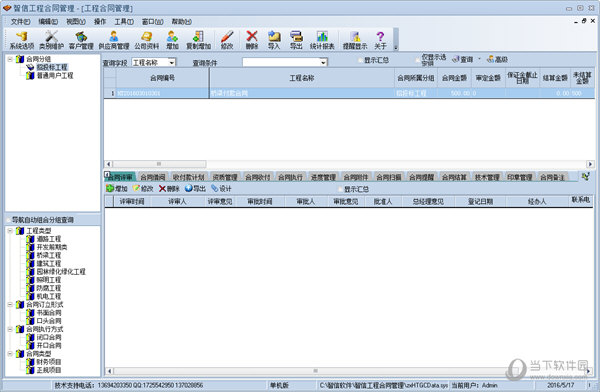Click 总经理意见 column header
This screenshot has height=392, width=600.
428,201
